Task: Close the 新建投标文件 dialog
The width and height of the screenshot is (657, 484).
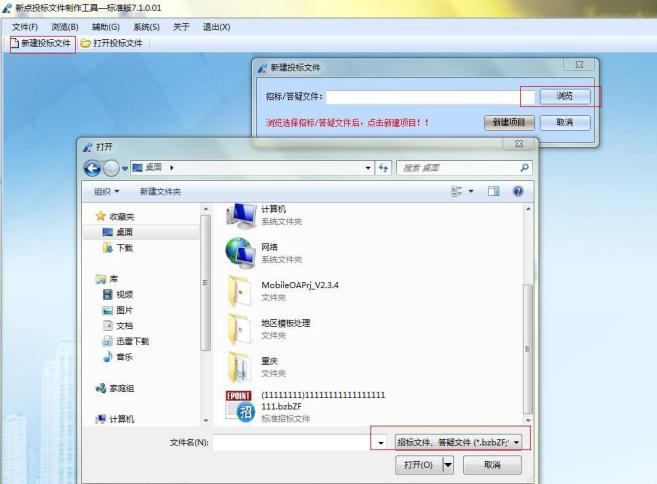Action: (x=579, y=65)
